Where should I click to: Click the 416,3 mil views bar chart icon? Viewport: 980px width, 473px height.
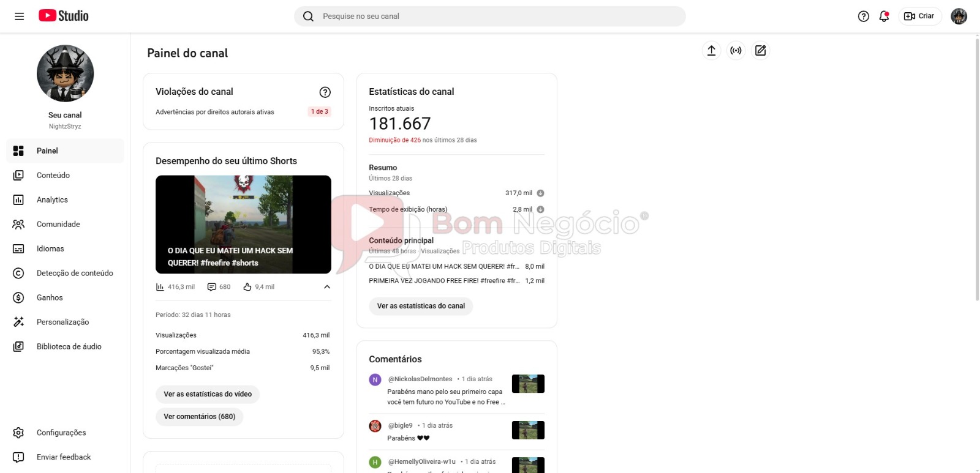(x=160, y=287)
